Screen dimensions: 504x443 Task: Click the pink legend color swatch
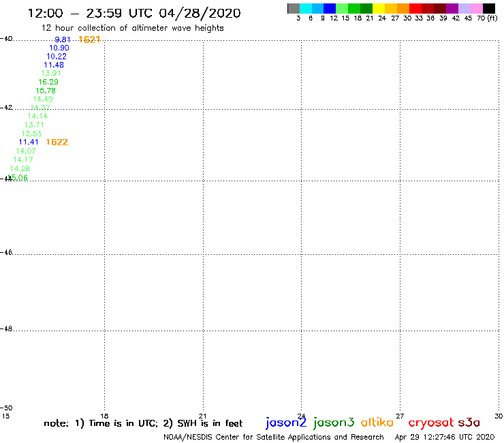tap(476, 8)
